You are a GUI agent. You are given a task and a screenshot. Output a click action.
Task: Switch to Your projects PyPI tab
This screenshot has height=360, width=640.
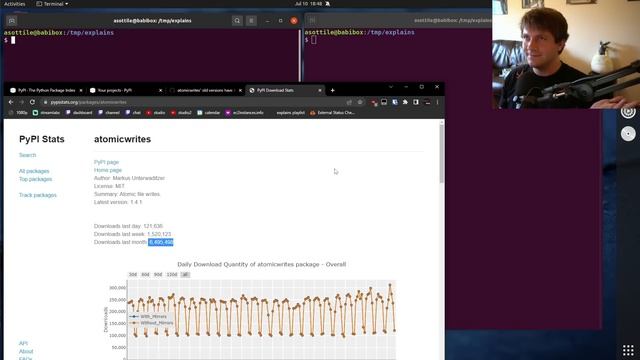point(126,90)
